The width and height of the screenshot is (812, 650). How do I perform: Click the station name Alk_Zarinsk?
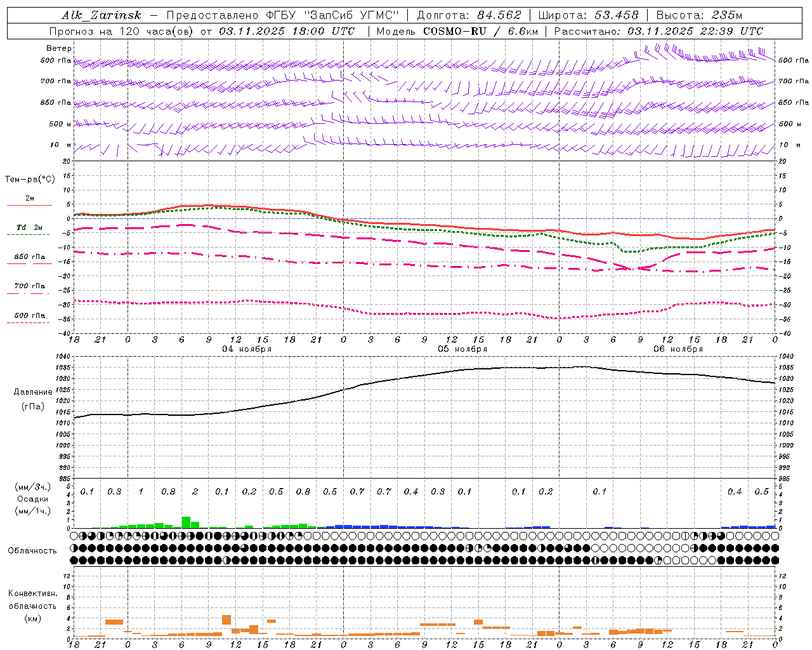[x=101, y=15]
